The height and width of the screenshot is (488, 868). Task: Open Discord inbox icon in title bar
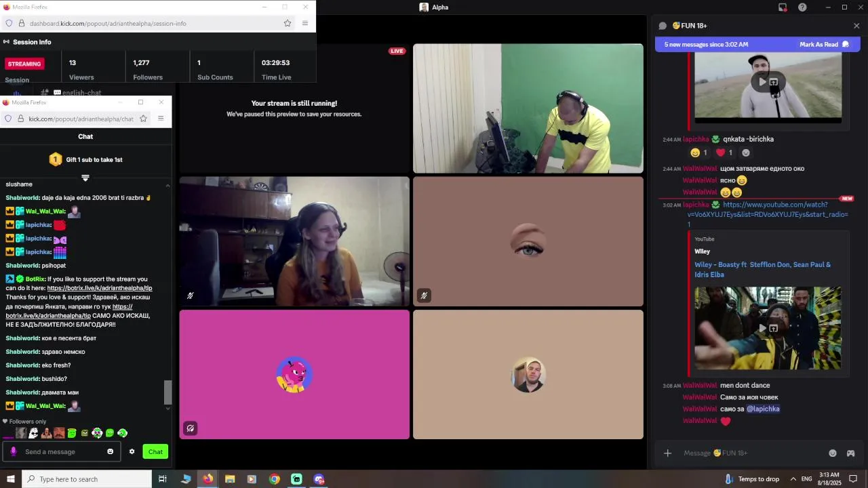783,7
